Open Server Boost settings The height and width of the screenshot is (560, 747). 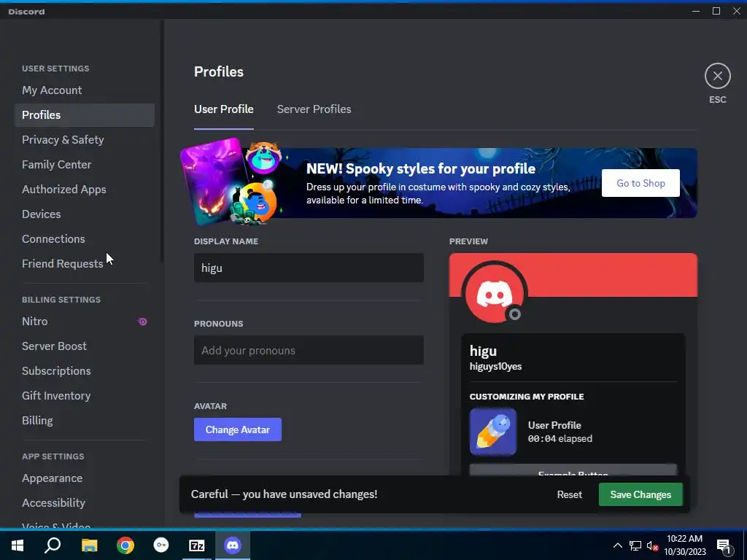click(85, 346)
